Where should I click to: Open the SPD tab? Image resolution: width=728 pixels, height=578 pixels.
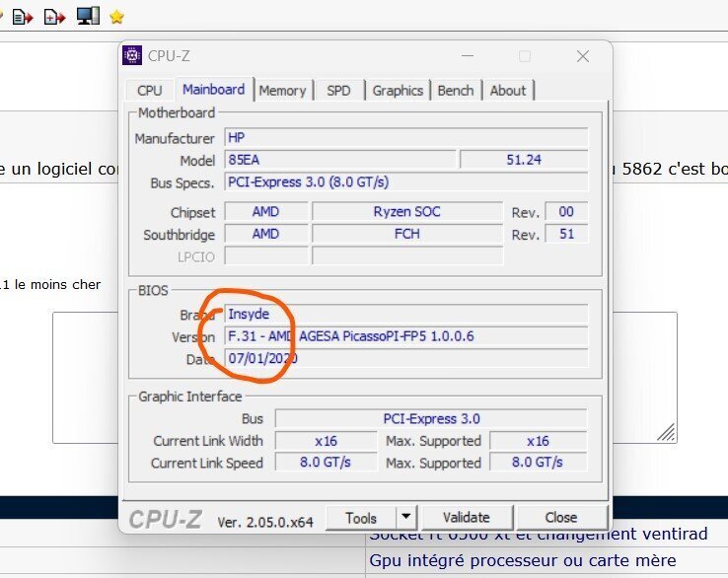point(338,90)
